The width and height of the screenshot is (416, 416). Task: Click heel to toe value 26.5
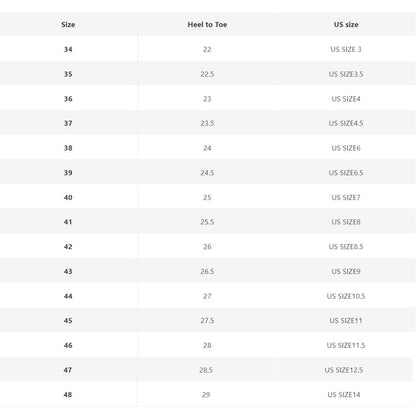[x=207, y=271]
